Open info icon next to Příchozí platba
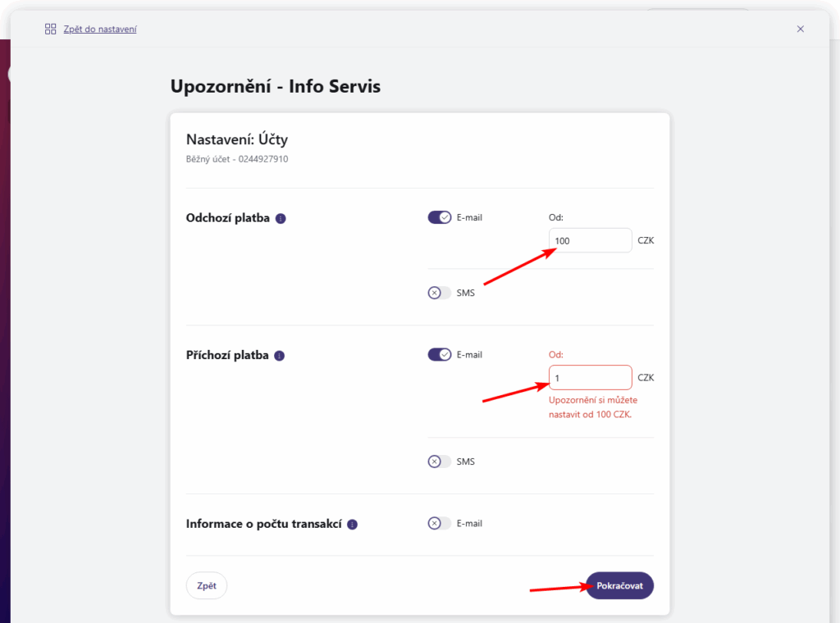The image size is (840, 623). [279, 356]
